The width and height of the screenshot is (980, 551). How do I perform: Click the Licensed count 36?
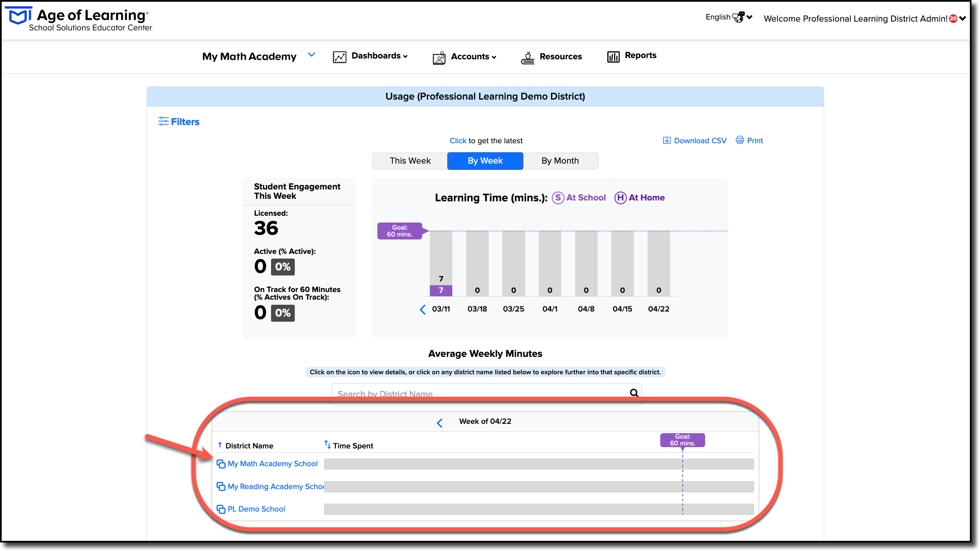coord(266,228)
